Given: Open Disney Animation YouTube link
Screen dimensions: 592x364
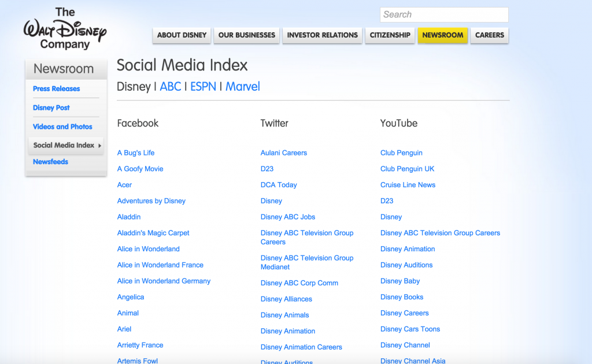Looking at the screenshot, I should tap(408, 249).
